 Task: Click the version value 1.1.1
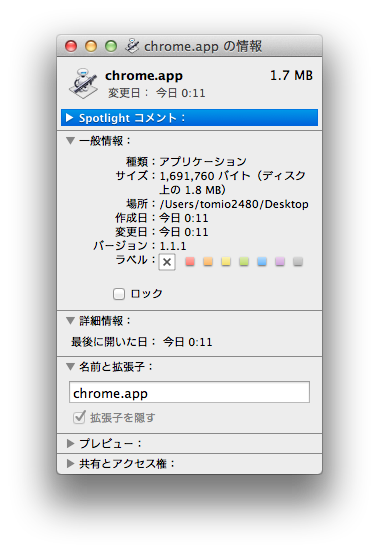[x=173, y=246]
